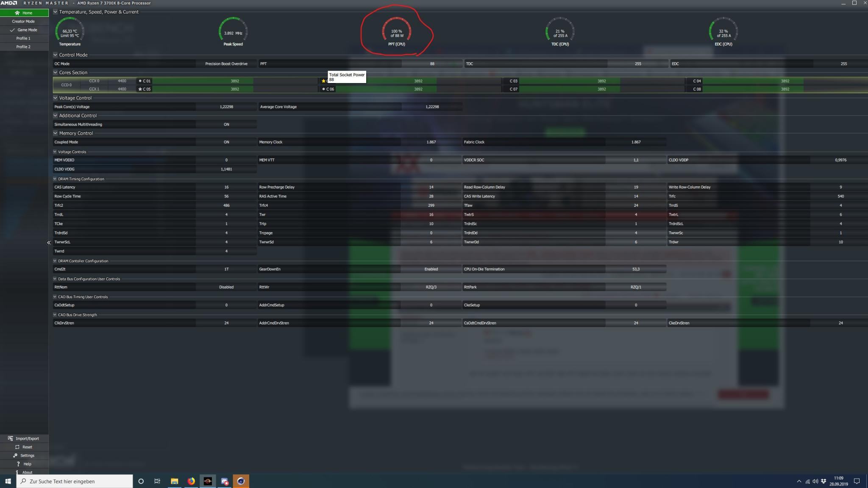Collapse the sidebar using double-chevron icon

click(x=48, y=243)
